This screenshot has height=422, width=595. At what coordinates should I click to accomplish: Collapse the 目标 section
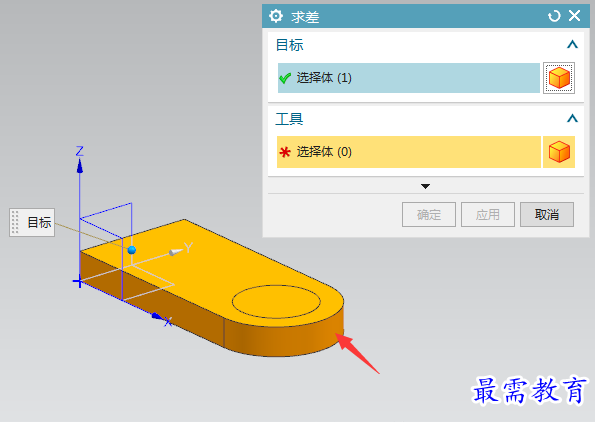[572, 45]
